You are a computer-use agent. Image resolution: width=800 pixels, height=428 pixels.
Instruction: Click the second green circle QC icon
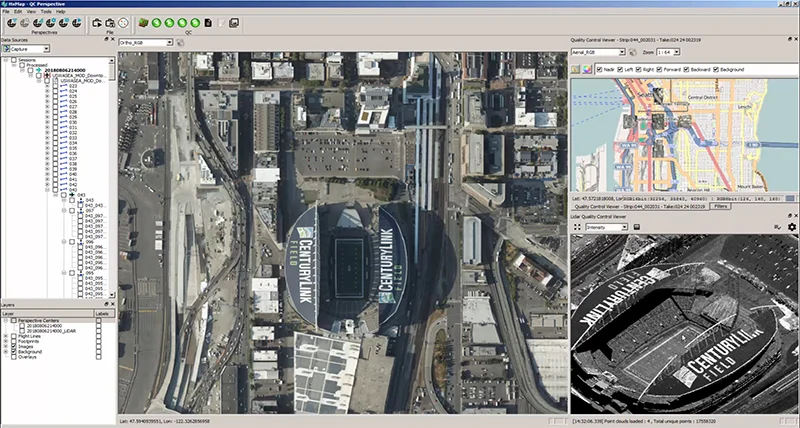(x=169, y=23)
